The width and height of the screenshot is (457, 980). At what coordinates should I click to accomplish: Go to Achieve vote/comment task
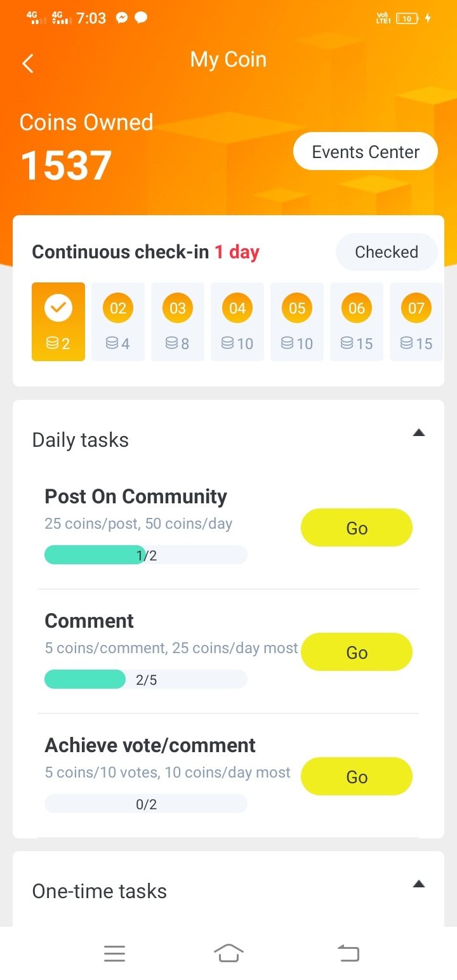[x=357, y=776]
